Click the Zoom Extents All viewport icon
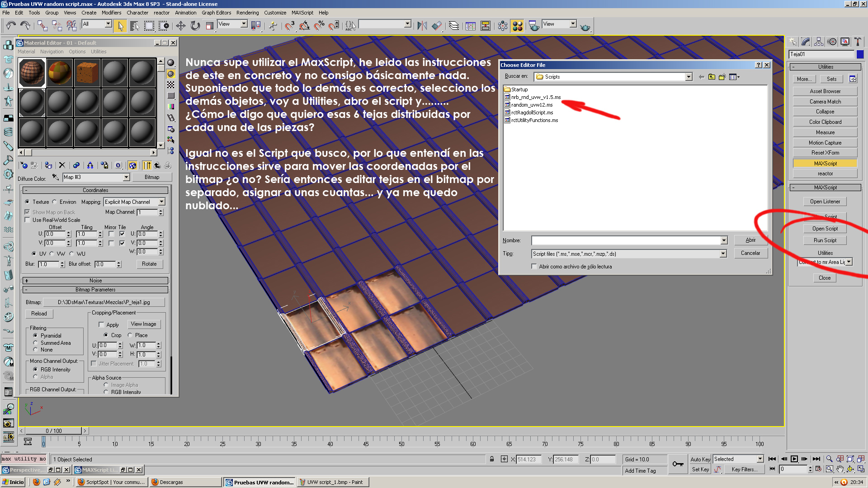This screenshot has width=868, height=488. [x=861, y=459]
